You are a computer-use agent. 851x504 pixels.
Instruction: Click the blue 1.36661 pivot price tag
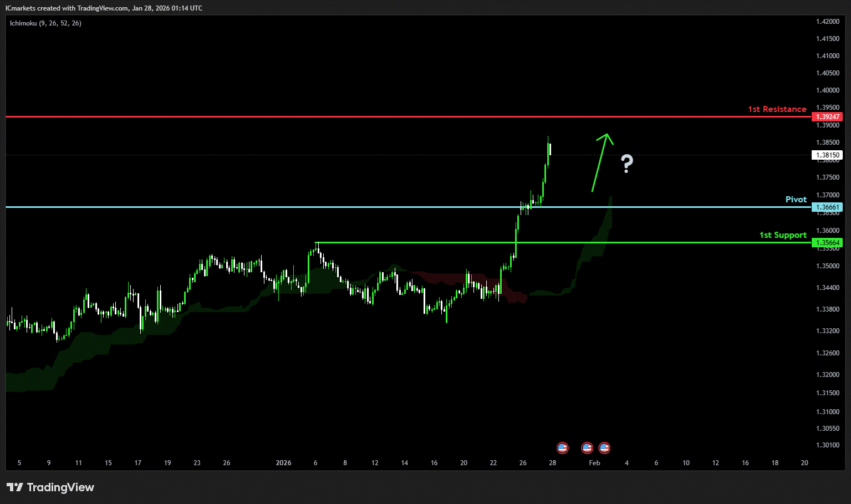pos(827,207)
